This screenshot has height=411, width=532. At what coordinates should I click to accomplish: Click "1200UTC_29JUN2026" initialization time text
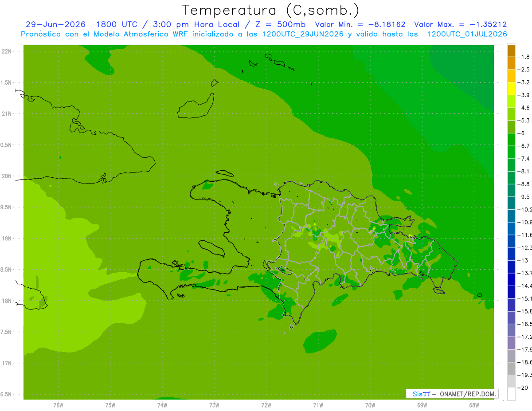point(303,34)
